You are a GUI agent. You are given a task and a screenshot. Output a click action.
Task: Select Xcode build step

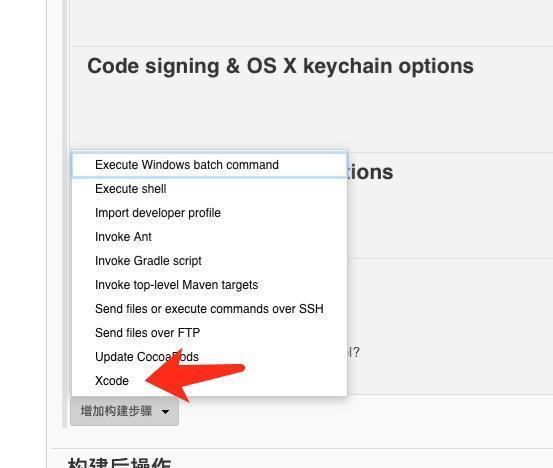[209, 381]
